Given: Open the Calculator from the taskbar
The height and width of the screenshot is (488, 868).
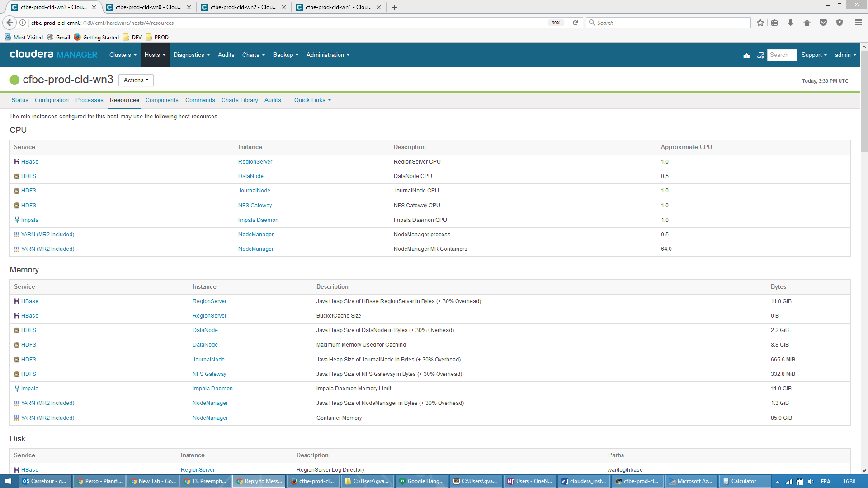Looking at the screenshot, I should tap(743, 481).
